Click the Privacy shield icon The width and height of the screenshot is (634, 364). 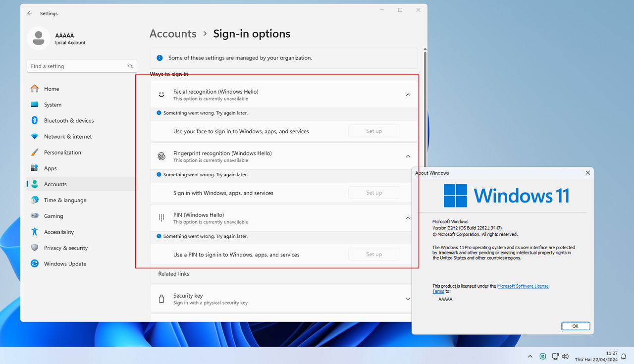click(35, 247)
